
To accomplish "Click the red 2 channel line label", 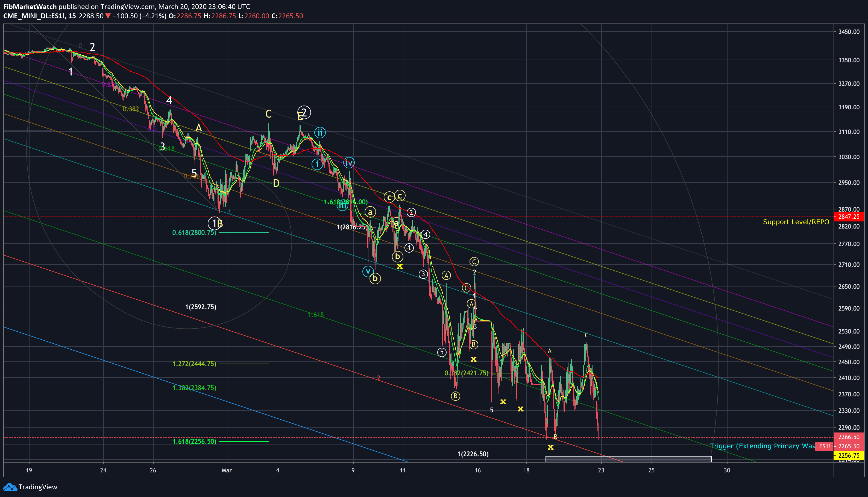I will click(x=379, y=378).
